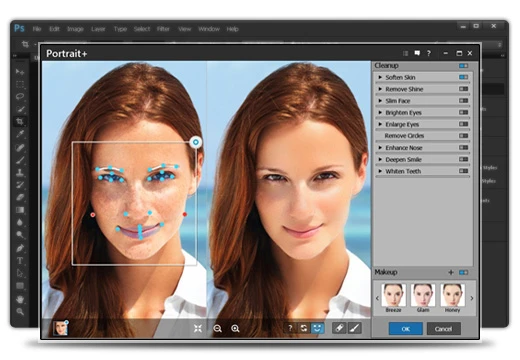Open the Image menu
This screenshot has height=360, width=520.
pos(75,29)
